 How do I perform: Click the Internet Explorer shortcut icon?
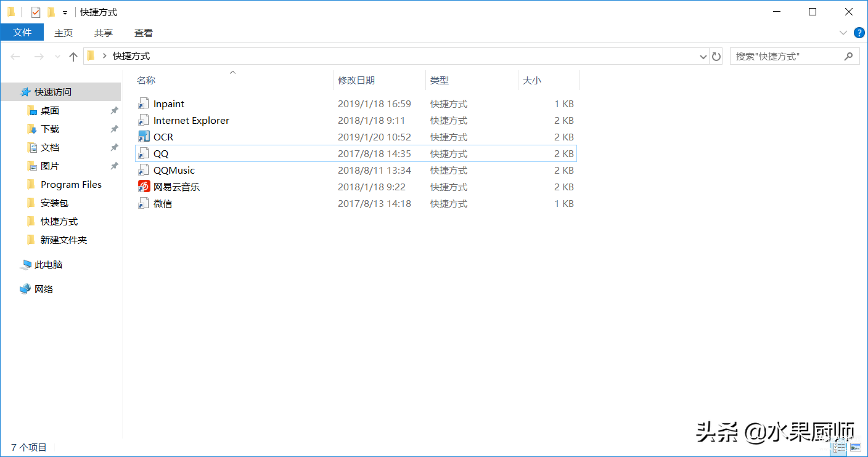click(x=144, y=120)
